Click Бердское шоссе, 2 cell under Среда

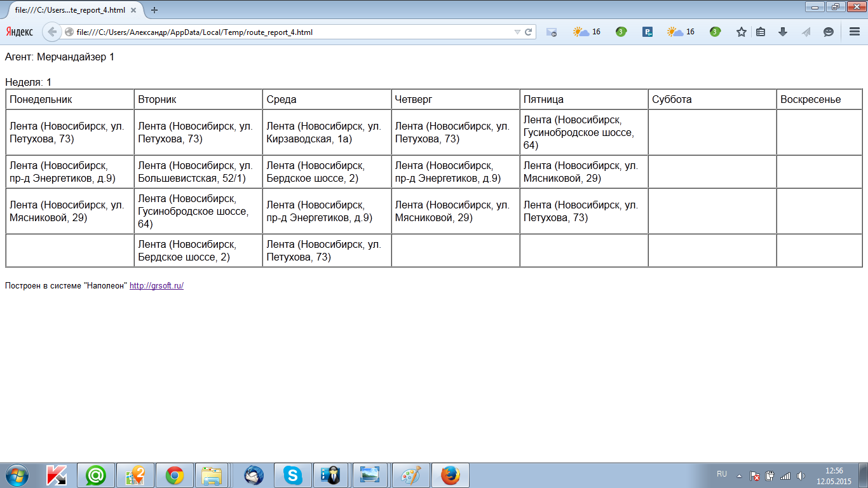pyautogui.click(x=327, y=172)
